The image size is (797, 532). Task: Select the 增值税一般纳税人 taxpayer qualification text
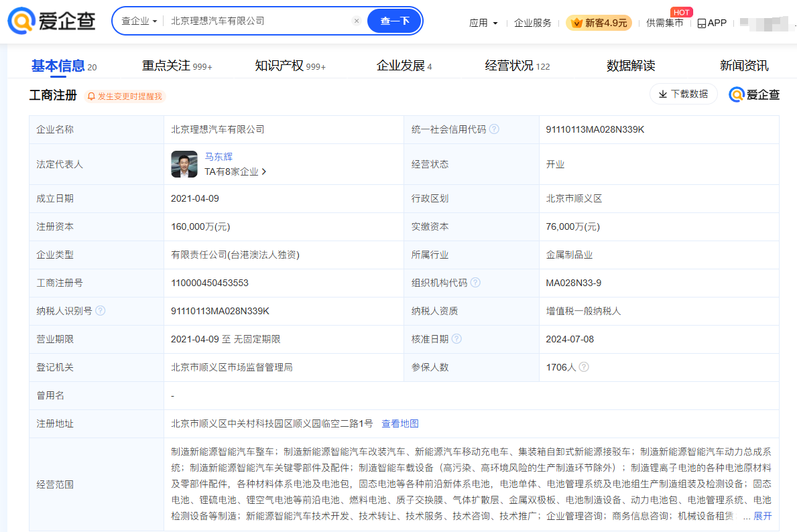(x=583, y=311)
